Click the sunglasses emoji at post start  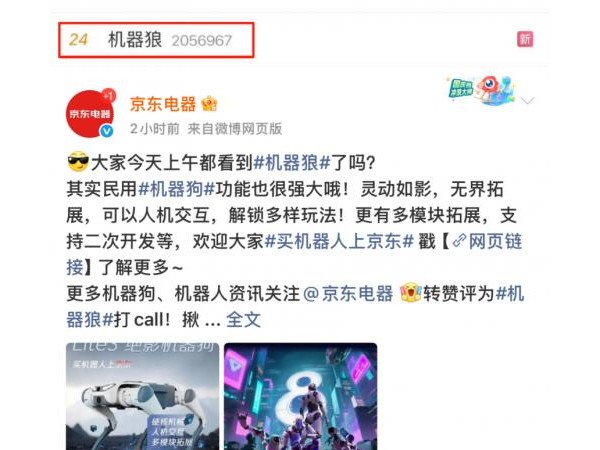coord(78,163)
